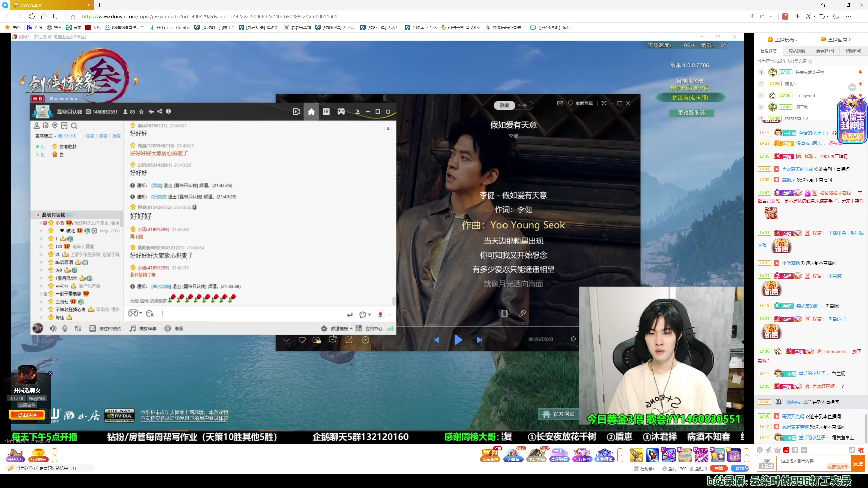Toggle fullscreen in music player
This screenshot has width=868, height=488.
[604, 103]
